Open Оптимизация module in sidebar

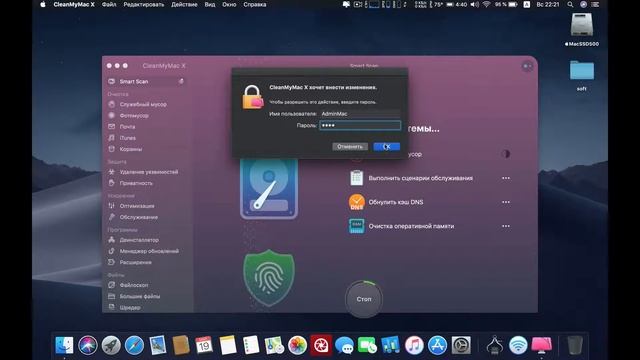pos(131,206)
